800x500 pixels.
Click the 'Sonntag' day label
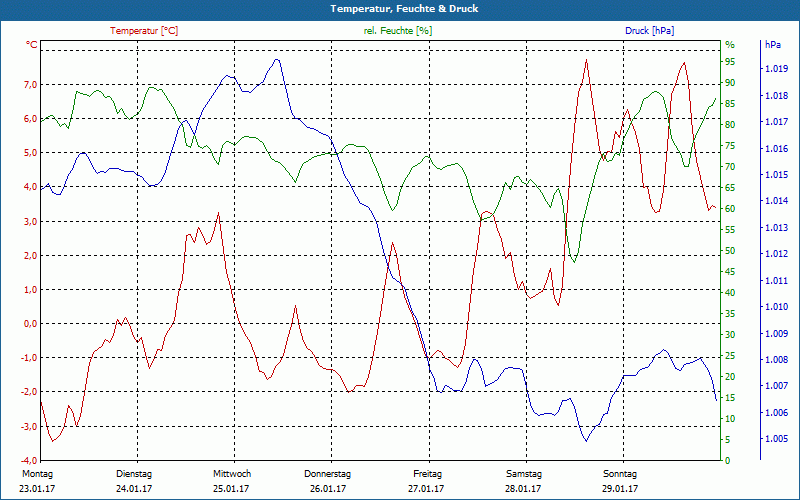[x=620, y=474]
